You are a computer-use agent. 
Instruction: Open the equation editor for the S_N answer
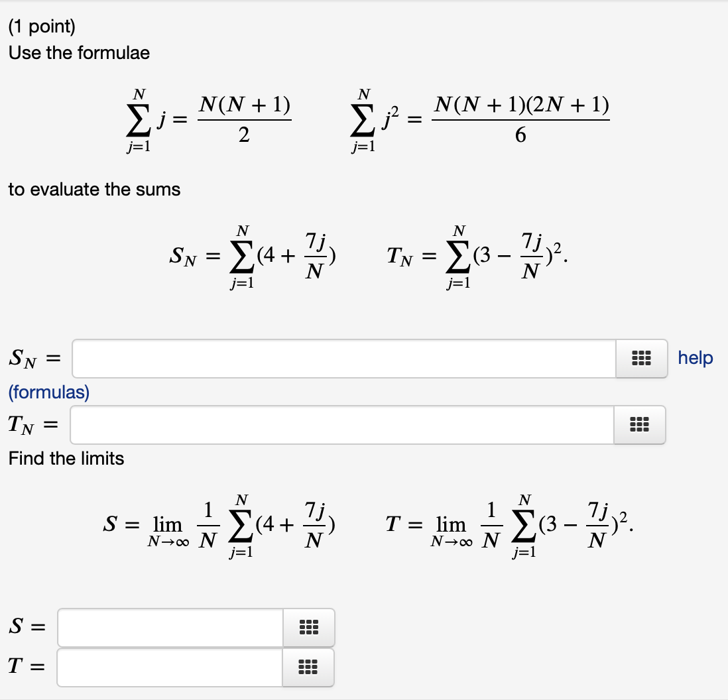(x=640, y=359)
